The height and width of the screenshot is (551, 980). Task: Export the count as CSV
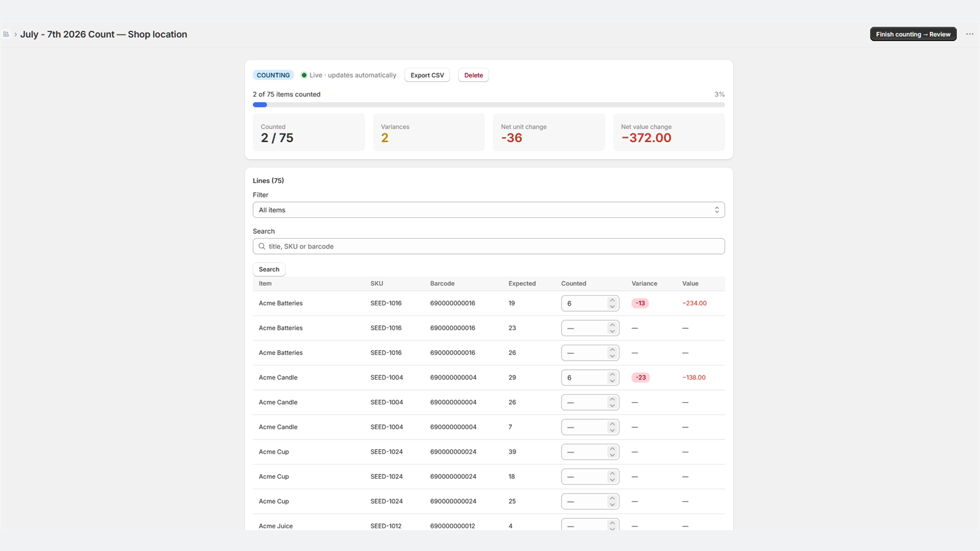[428, 75]
